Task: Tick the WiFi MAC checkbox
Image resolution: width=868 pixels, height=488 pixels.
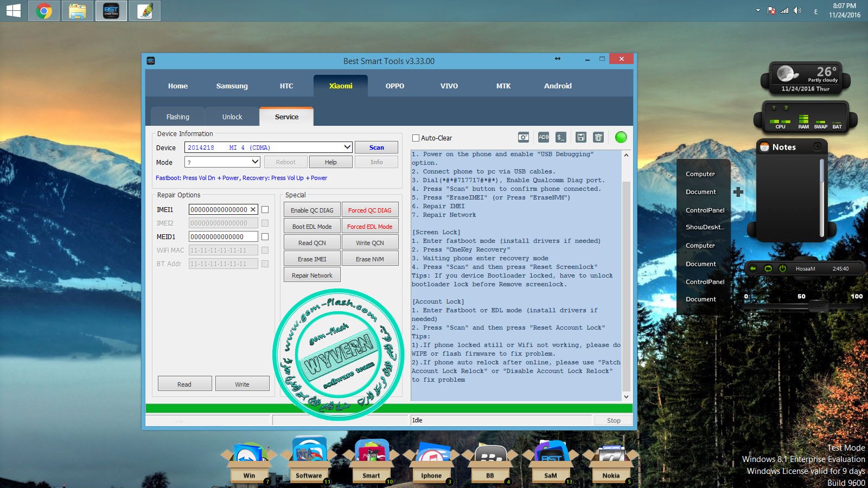Action: 265,250
